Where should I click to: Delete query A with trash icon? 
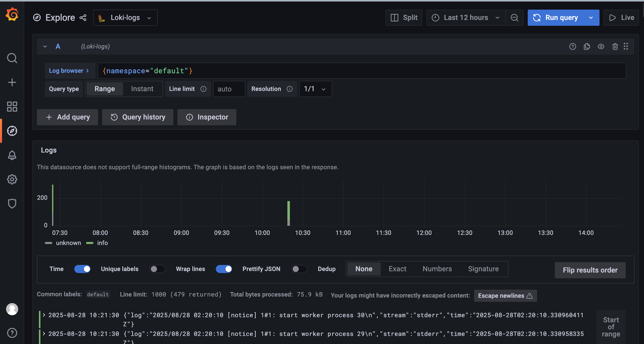pyautogui.click(x=615, y=46)
